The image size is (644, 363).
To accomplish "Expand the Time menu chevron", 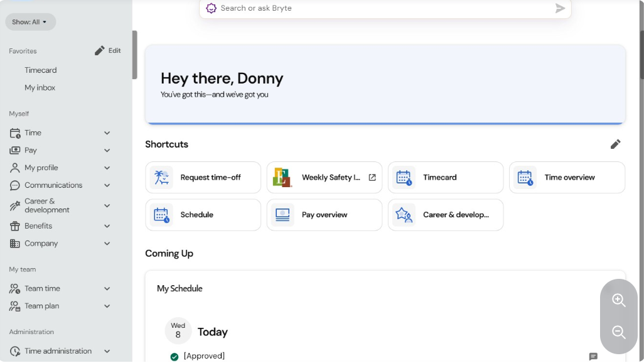I will pos(107,133).
